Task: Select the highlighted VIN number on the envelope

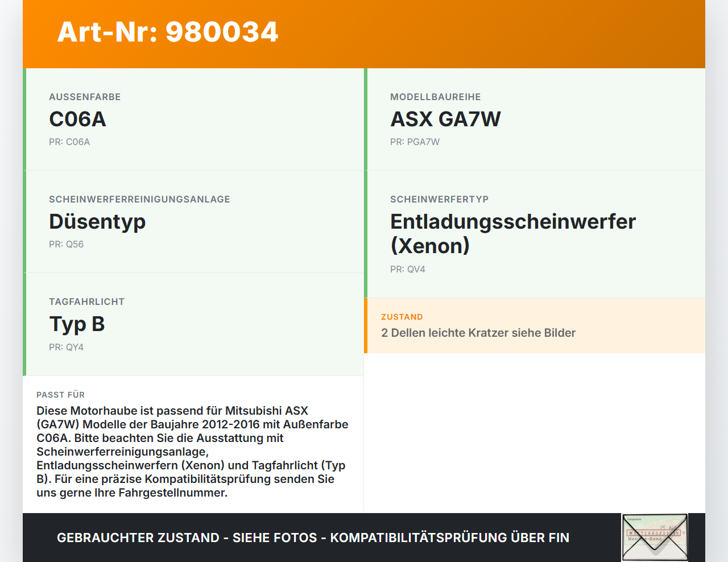Action: click(654, 534)
